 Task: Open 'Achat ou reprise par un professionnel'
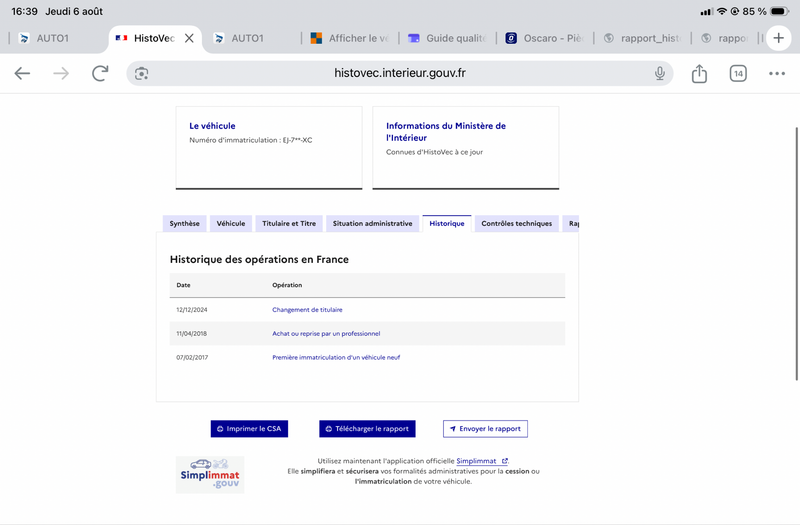pyautogui.click(x=326, y=334)
